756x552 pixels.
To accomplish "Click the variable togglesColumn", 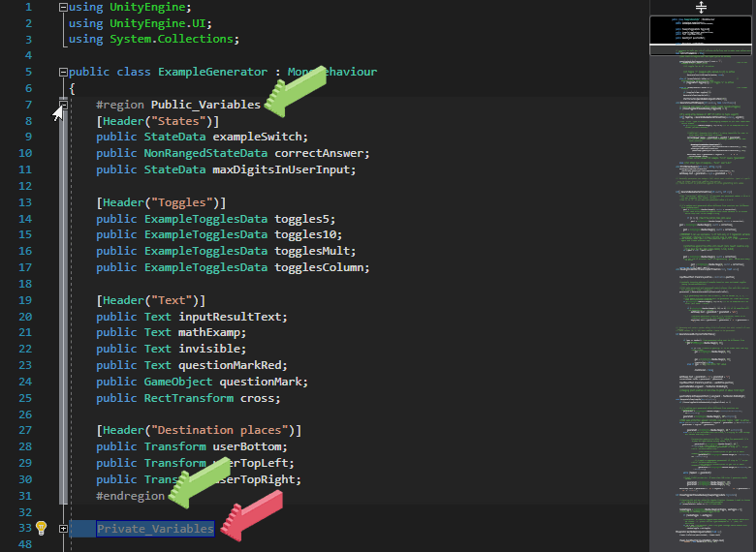I will (319, 267).
